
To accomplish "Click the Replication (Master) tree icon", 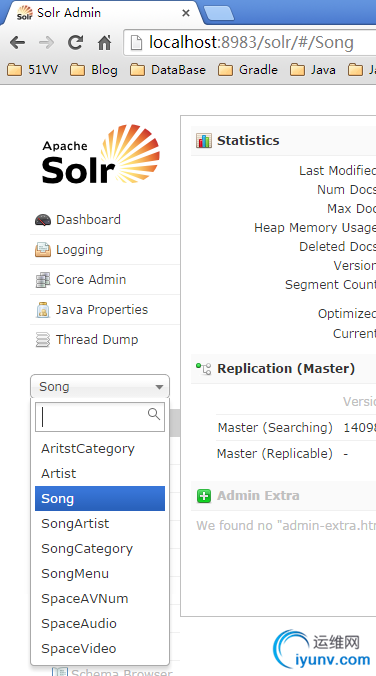I will pyautogui.click(x=204, y=369).
